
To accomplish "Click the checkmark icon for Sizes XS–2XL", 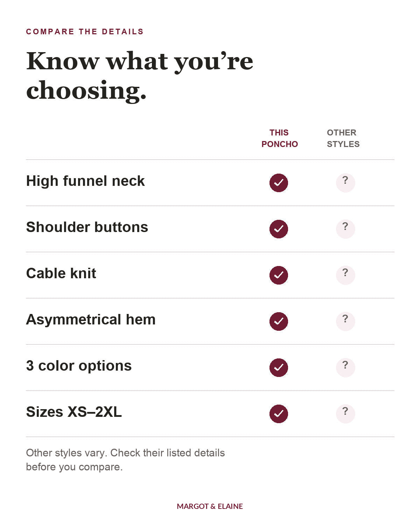I will point(279,414).
